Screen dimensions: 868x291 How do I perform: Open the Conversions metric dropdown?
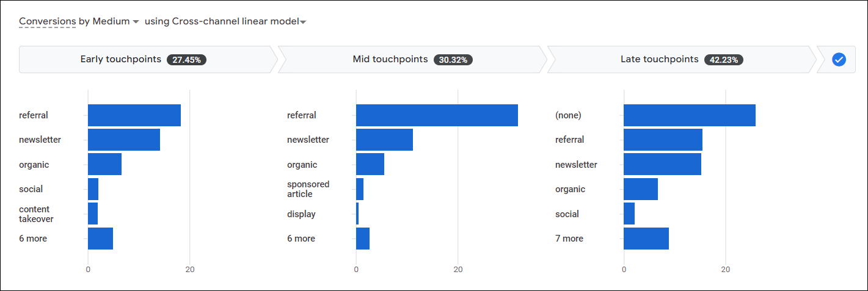point(47,21)
